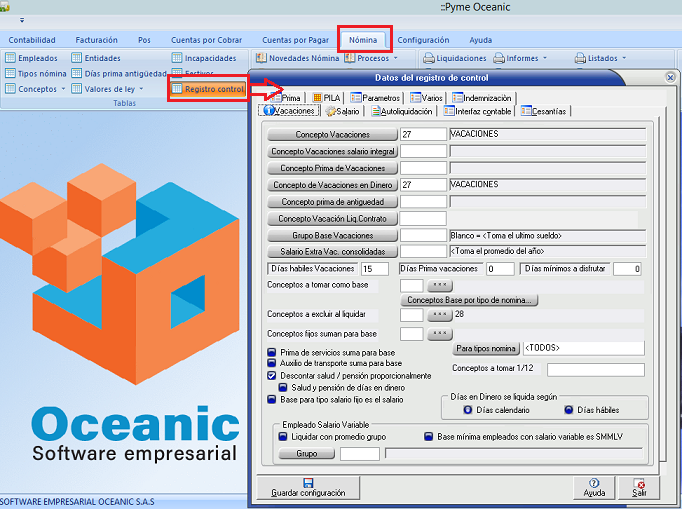The width and height of the screenshot is (682, 509).
Task: Enable Auxilio de transporte suma para base
Action: click(x=272, y=363)
